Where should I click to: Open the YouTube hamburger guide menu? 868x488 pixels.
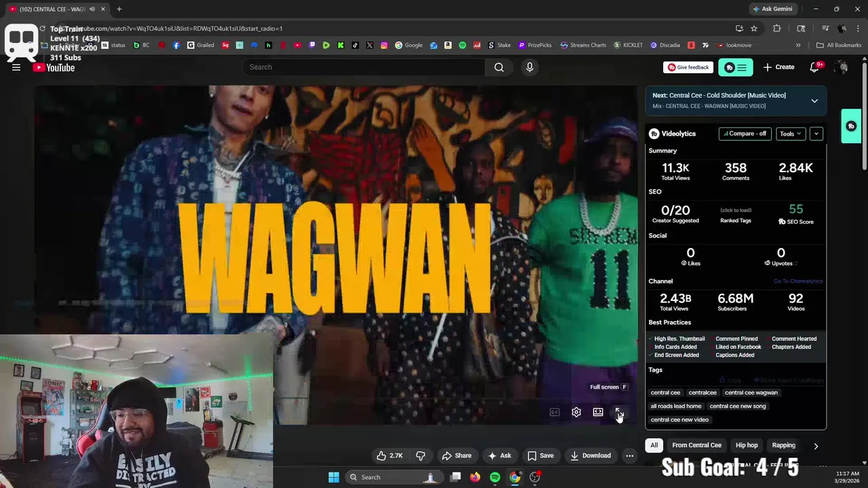16,67
